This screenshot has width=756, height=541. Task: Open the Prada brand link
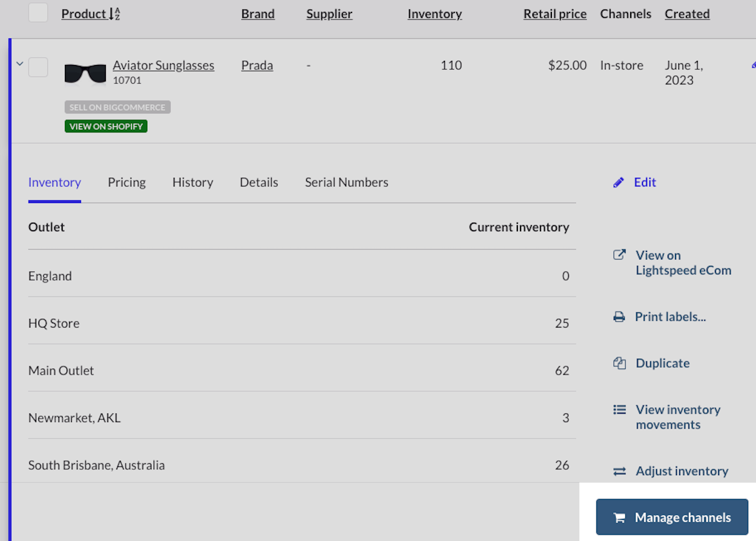[x=257, y=65]
